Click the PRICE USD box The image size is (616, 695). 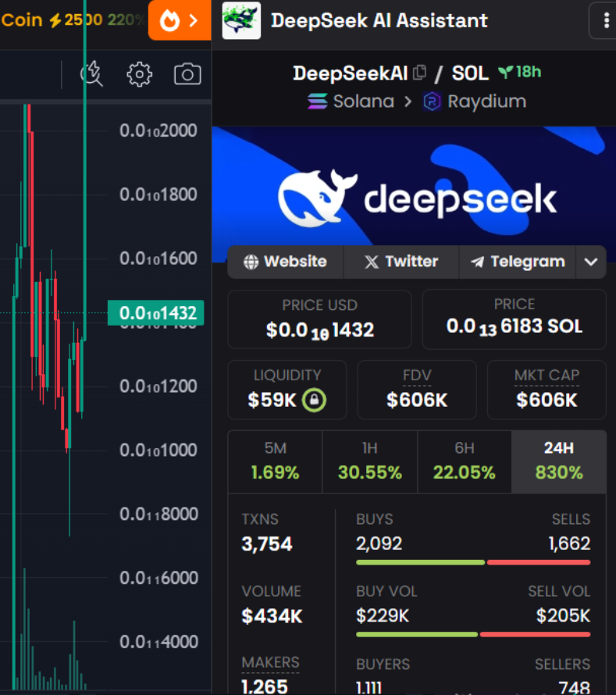tap(319, 319)
